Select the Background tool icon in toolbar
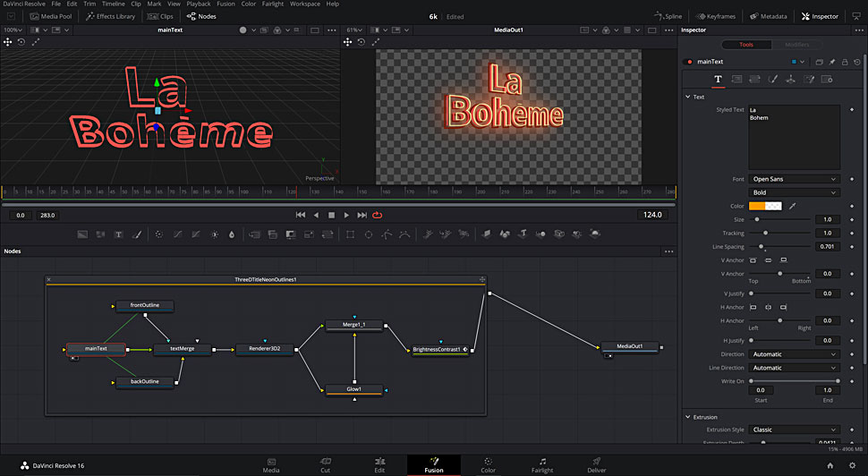Image resolution: width=868 pixels, height=476 pixels. [x=82, y=234]
